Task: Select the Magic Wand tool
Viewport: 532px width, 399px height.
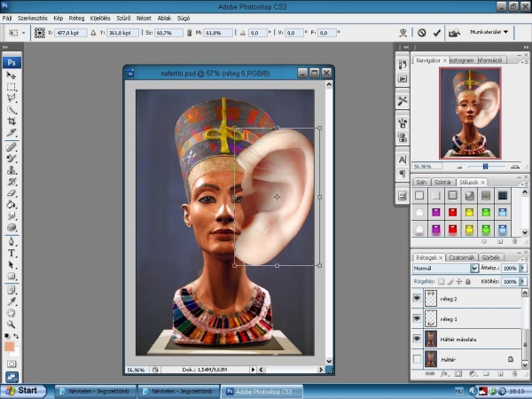Action: click(x=12, y=110)
